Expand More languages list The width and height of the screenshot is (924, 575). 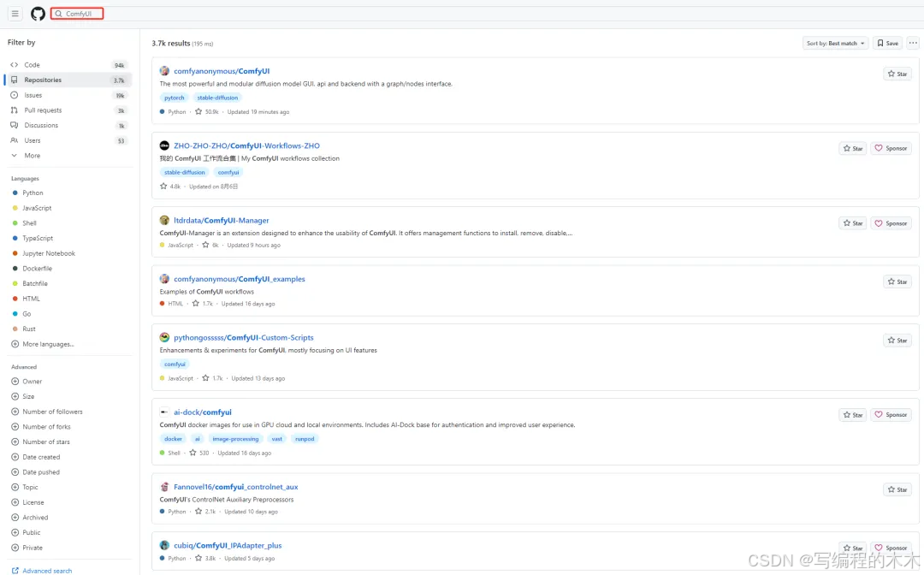(43, 344)
